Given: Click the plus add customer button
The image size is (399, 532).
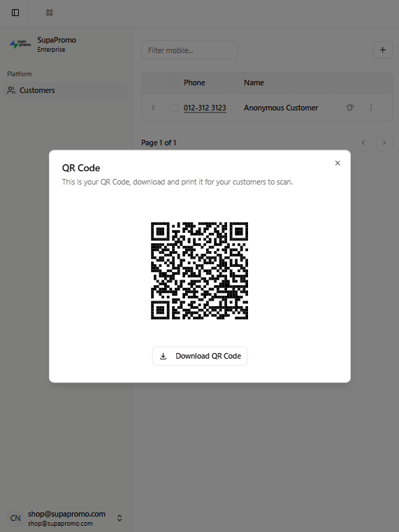Looking at the screenshot, I should pyautogui.click(x=382, y=50).
